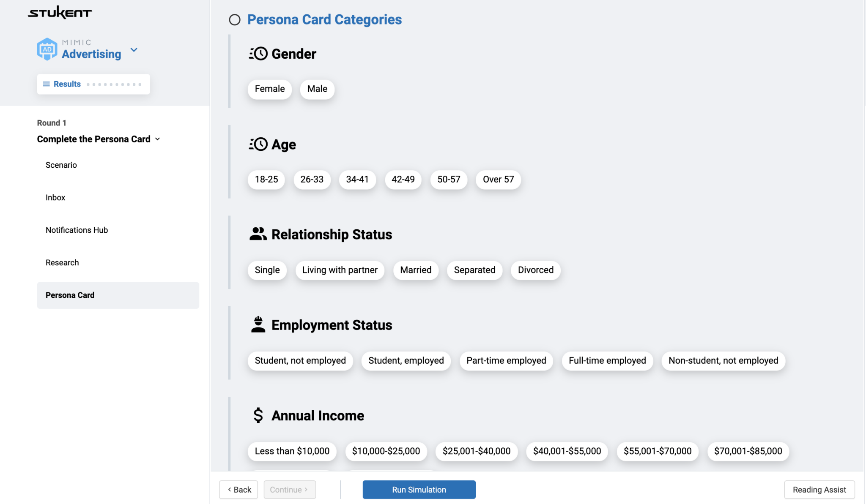Click the Reading Assist button
The width and height of the screenshot is (866, 504).
819,490
